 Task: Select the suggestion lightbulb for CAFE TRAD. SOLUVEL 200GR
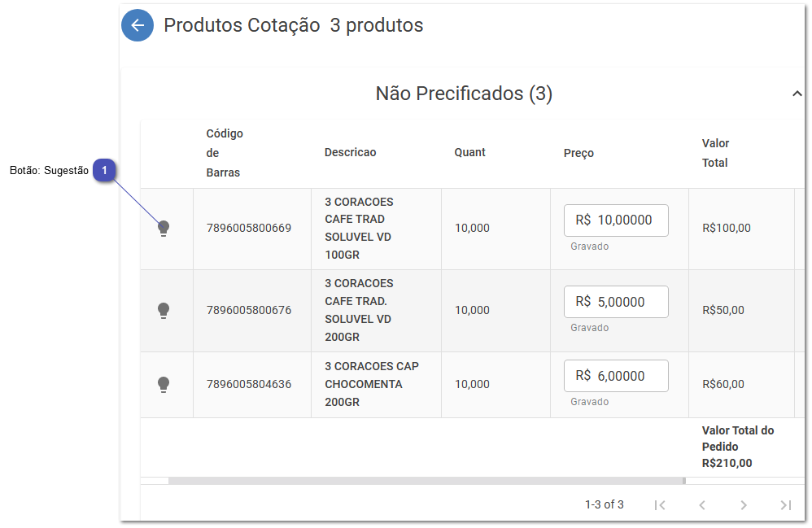(164, 310)
